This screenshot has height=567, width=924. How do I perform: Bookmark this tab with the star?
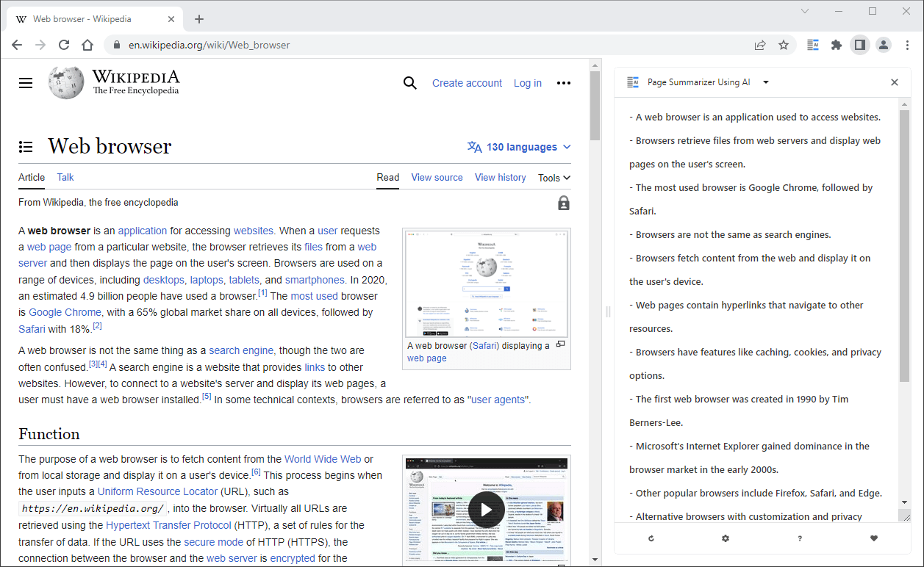pos(784,45)
